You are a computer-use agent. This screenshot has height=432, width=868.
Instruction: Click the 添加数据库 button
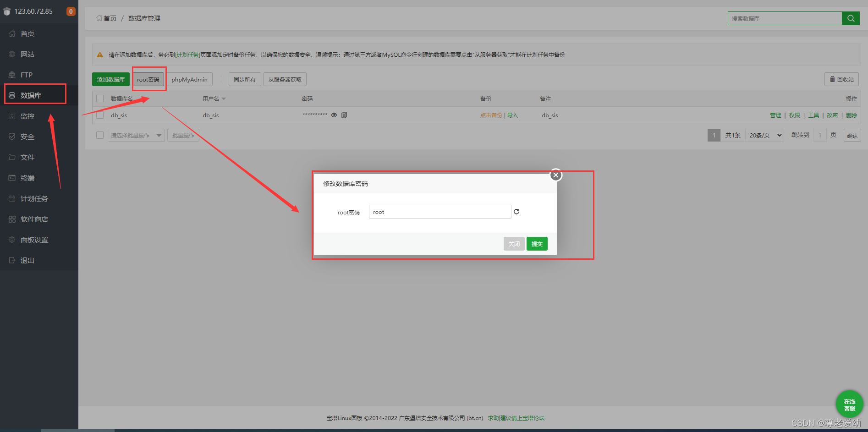pyautogui.click(x=111, y=79)
